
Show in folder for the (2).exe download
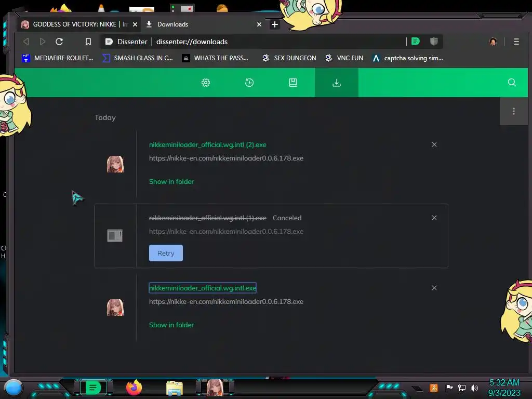click(x=171, y=181)
